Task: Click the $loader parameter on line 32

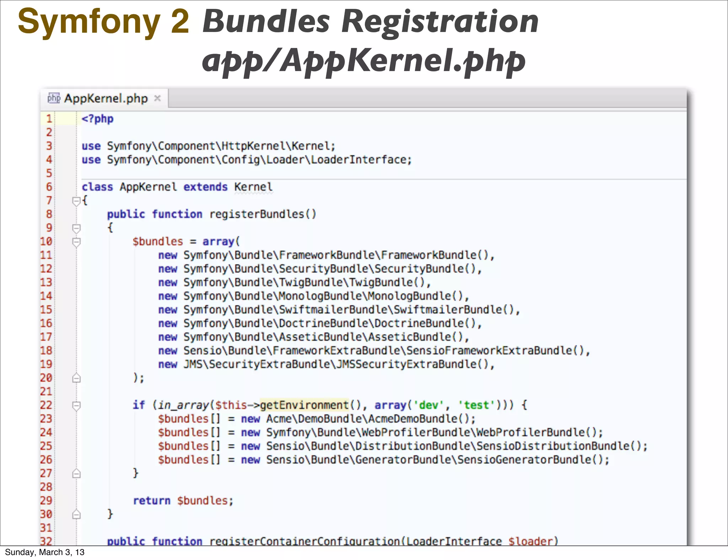Action: pos(530,541)
